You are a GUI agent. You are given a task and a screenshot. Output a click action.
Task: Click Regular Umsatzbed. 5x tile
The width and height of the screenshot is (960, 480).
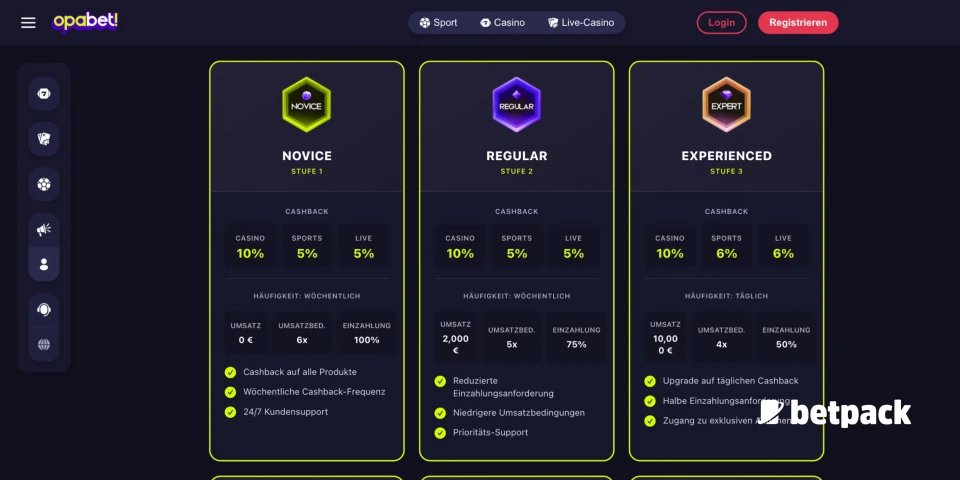coord(512,337)
